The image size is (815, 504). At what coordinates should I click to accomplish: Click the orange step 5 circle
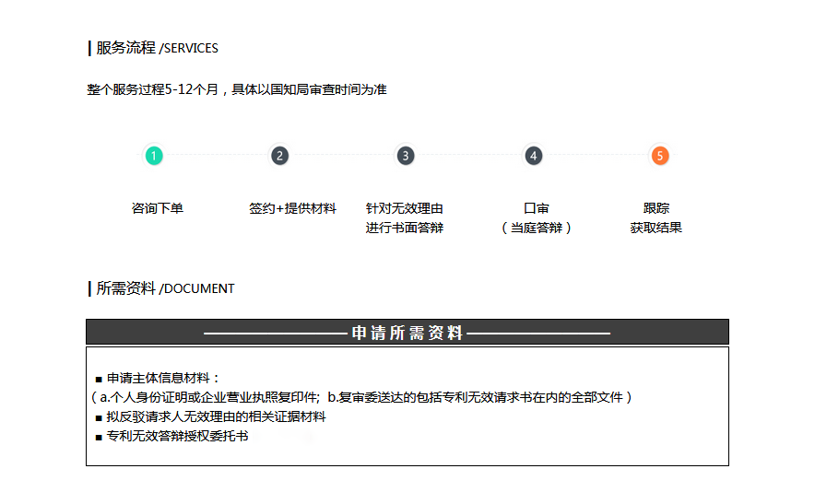pos(659,156)
